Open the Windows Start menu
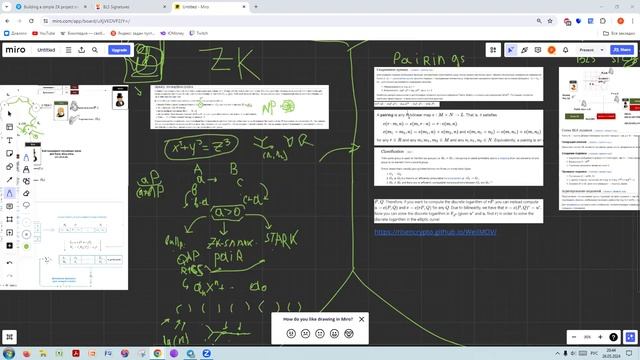This screenshot has width=640, height=360. pos(9,353)
